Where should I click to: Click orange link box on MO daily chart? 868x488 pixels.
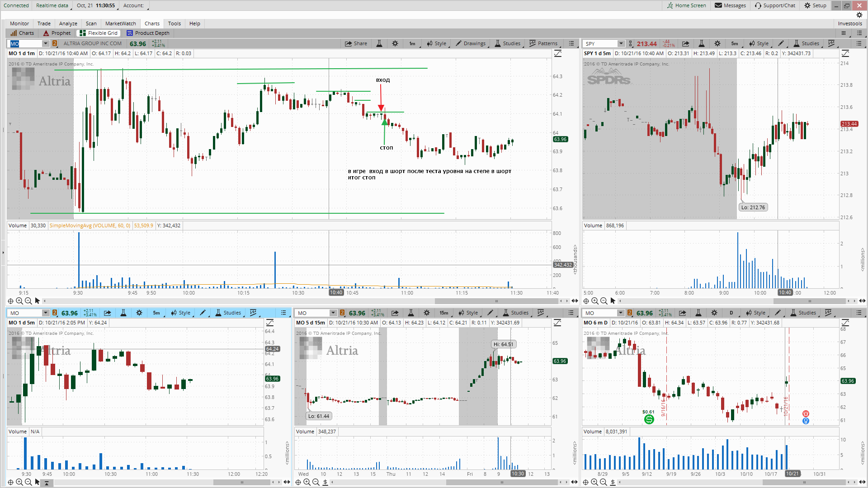point(630,313)
